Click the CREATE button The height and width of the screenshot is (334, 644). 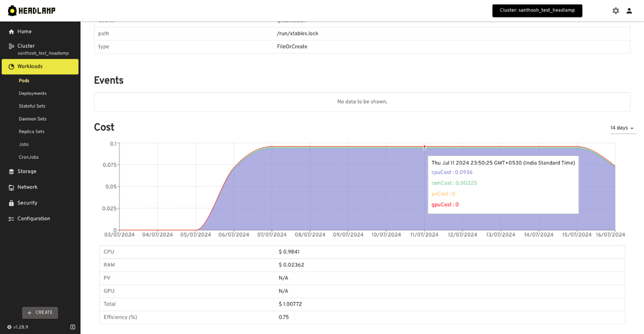40,312
